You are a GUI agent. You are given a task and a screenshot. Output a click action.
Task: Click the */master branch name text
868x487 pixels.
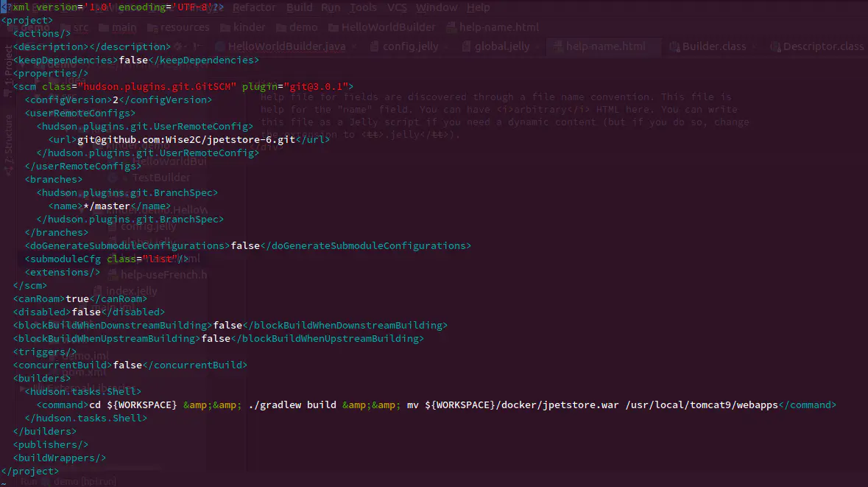pos(107,206)
